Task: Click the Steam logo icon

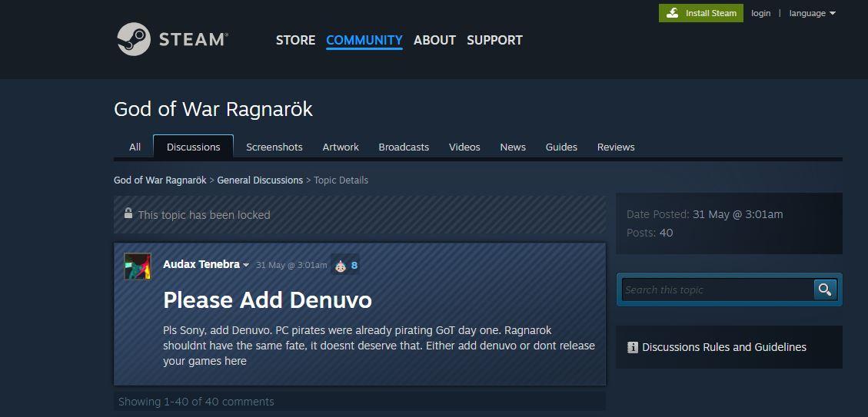Action: [133, 39]
